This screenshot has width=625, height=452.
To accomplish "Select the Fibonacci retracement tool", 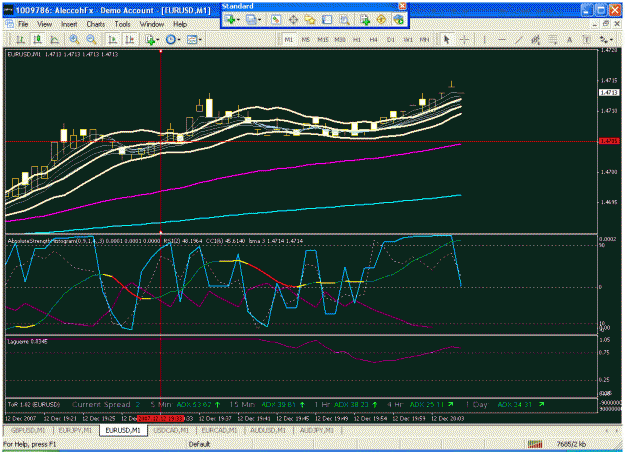I will tap(552, 39).
